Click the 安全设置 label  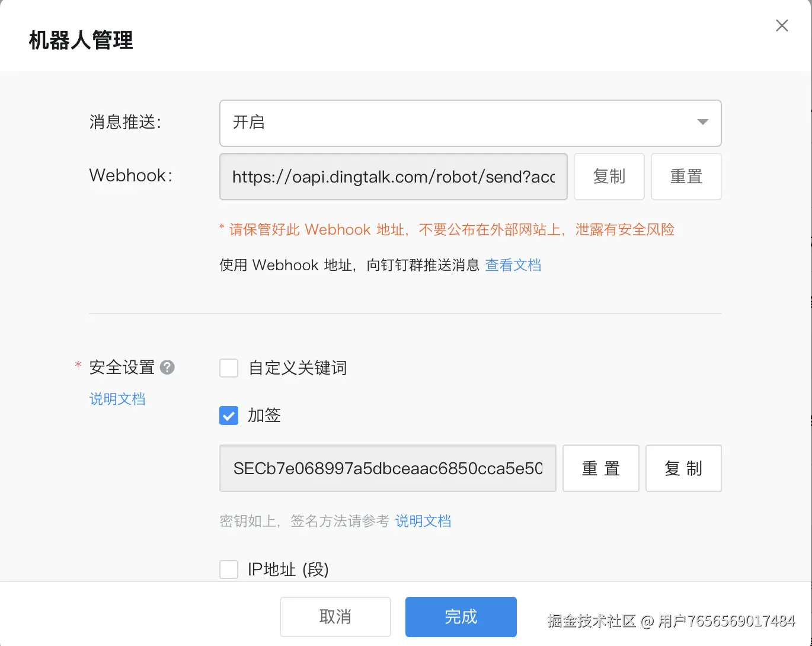122,367
